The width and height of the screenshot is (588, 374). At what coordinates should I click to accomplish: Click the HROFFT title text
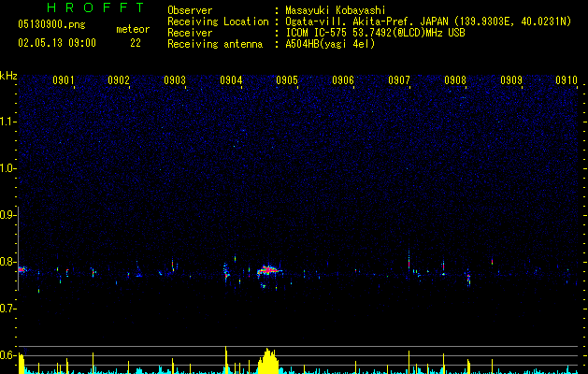point(96,7)
